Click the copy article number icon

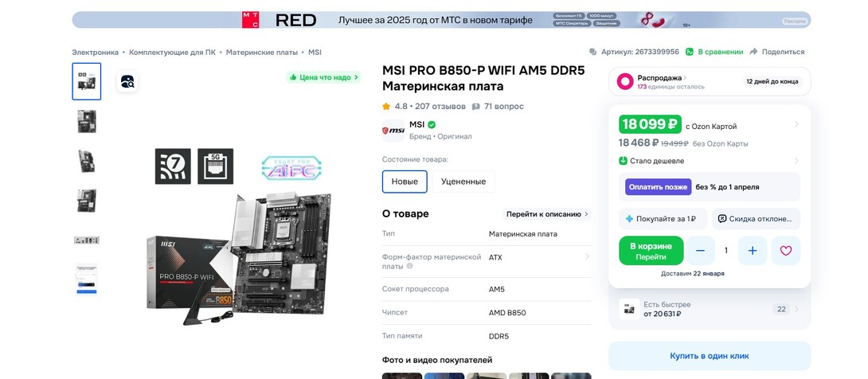click(x=593, y=52)
